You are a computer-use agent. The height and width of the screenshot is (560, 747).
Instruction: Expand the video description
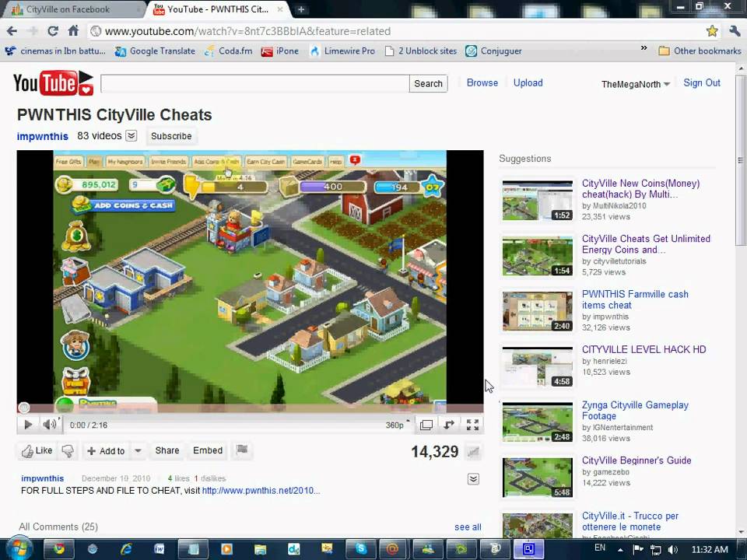click(x=473, y=479)
